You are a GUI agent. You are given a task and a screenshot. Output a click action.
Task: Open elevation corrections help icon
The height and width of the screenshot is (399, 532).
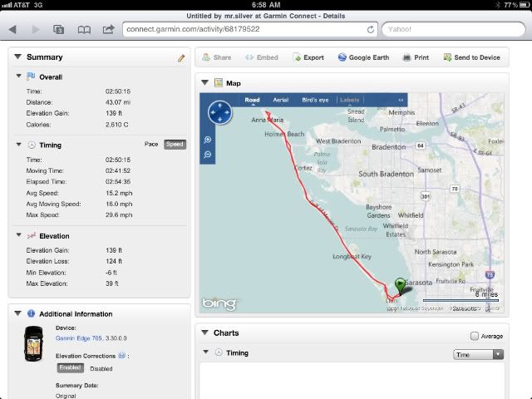121,355
